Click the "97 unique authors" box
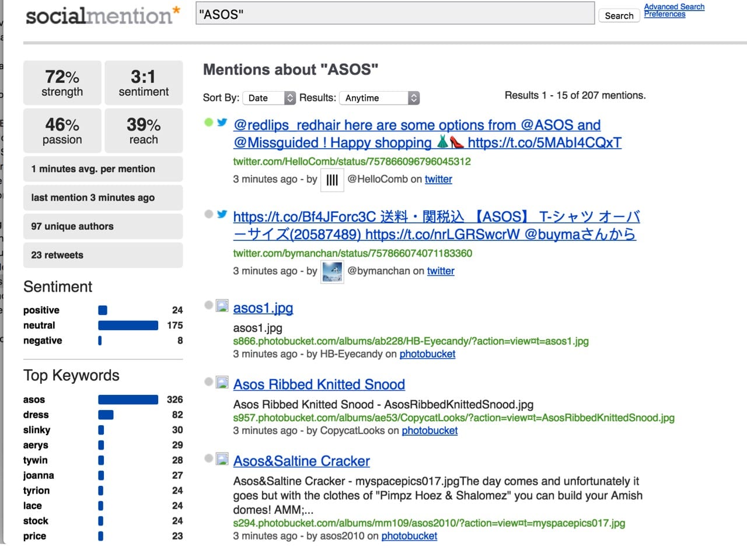 click(x=103, y=226)
